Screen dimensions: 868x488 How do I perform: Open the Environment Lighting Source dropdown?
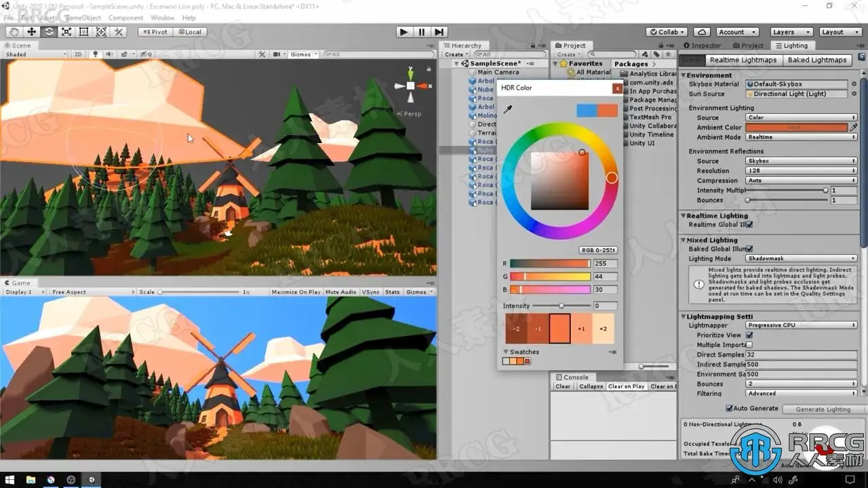[802, 117]
